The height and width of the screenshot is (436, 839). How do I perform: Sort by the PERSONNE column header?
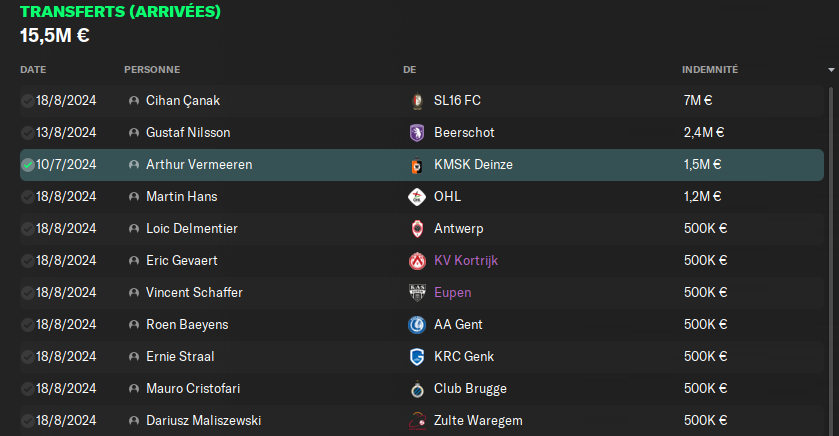152,70
